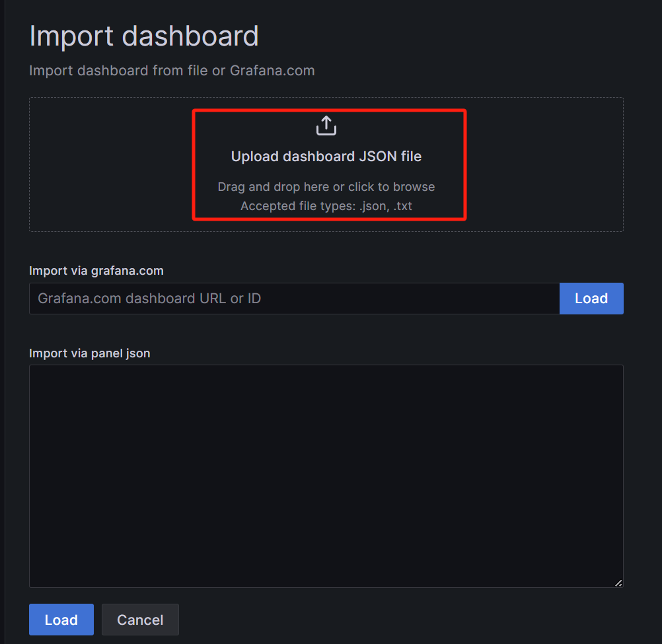This screenshot has width=662, height=644.
Task: Cancel the dashboard import
Action: coord(140,620)
